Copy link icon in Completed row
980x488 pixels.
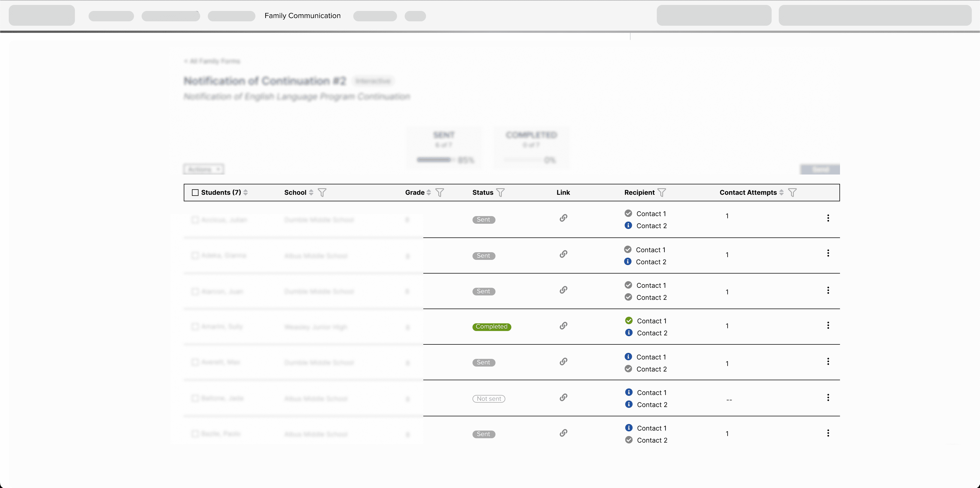point(564,326)
